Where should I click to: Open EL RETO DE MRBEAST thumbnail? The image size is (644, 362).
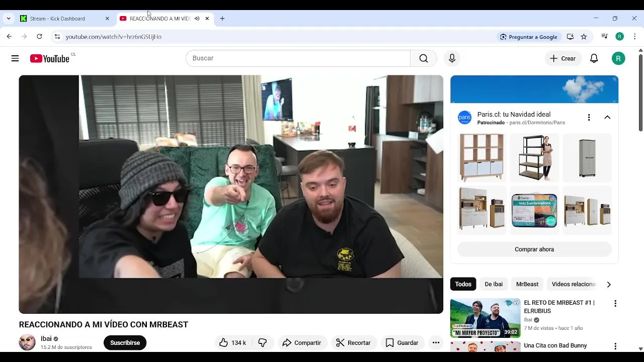pos(485,318)
